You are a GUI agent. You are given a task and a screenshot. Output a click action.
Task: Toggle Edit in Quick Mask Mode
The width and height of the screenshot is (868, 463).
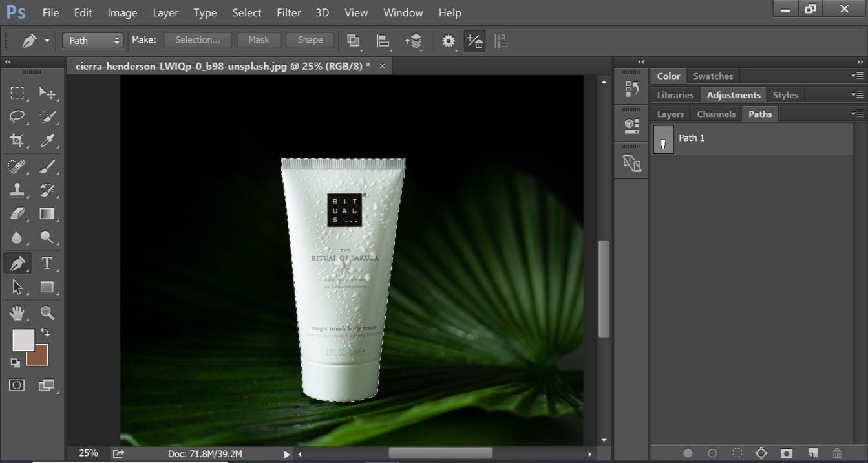coord(16,385)
